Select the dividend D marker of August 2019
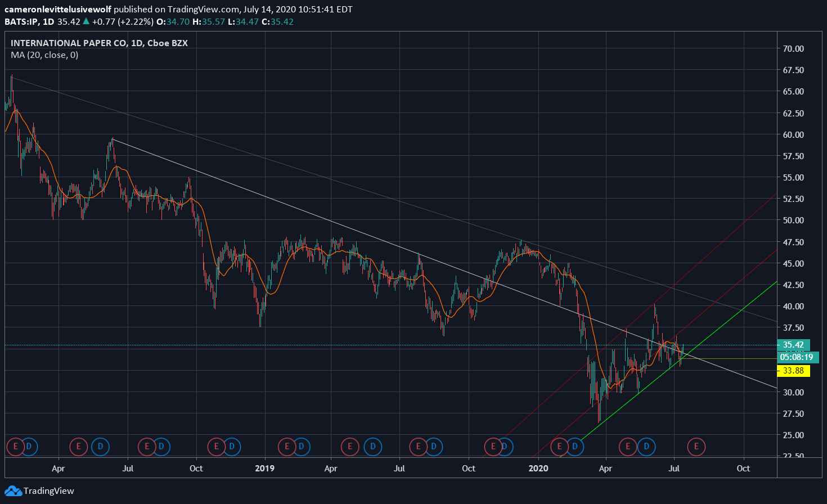This screenshot has height=504, width=827. (434, 447)
